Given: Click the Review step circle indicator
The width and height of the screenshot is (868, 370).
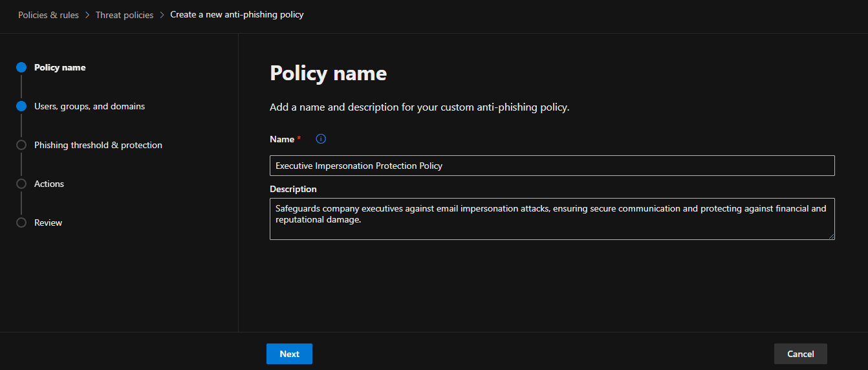Looking at the screenshot, I should pyautogui.click(x=21, y=223).
